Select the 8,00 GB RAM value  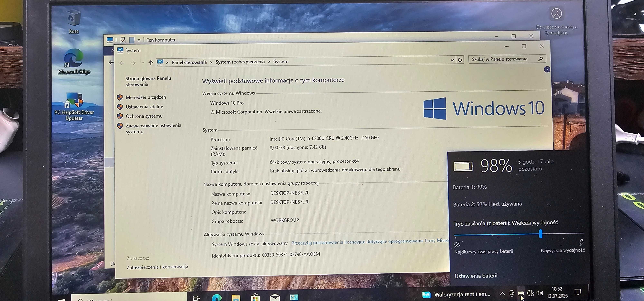[x=298, y=147]
